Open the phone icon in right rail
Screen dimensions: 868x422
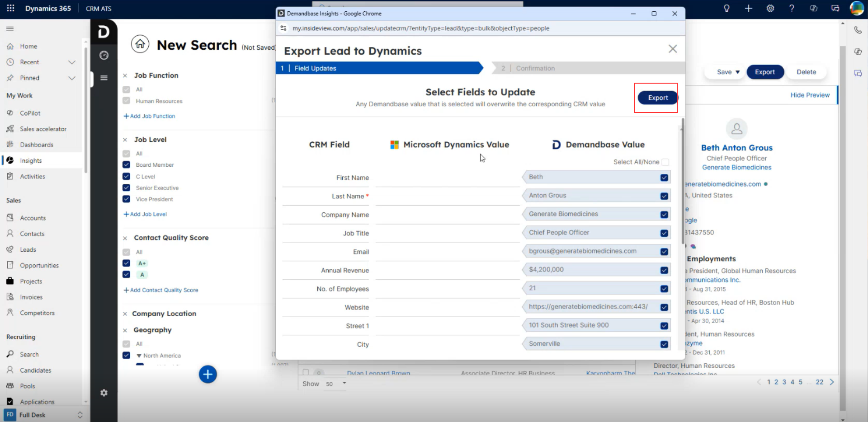pyautogui.click(x=858, y=30)
